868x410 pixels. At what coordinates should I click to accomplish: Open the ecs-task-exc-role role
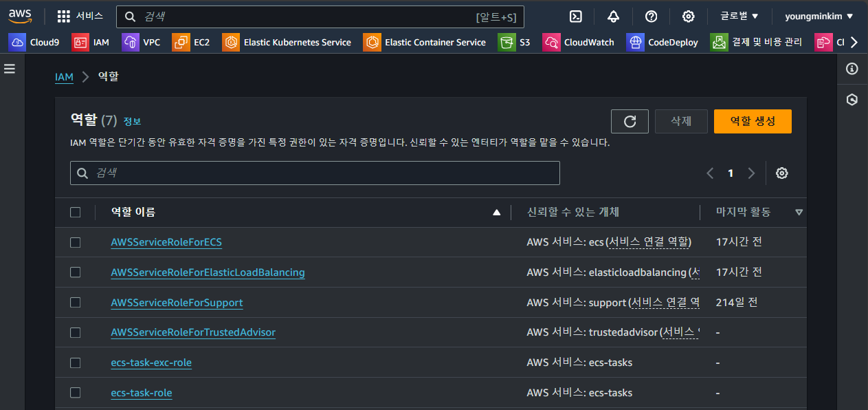(x=151, y=363)
